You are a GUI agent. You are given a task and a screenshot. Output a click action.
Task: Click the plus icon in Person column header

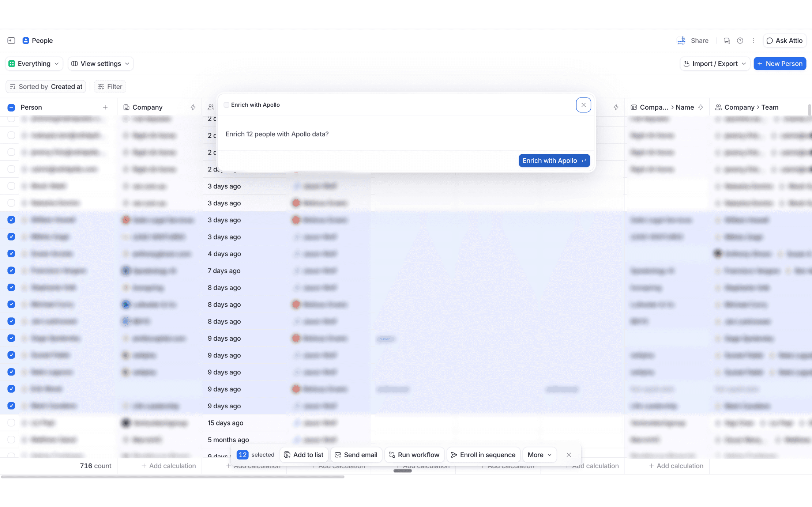coord(105,107)
